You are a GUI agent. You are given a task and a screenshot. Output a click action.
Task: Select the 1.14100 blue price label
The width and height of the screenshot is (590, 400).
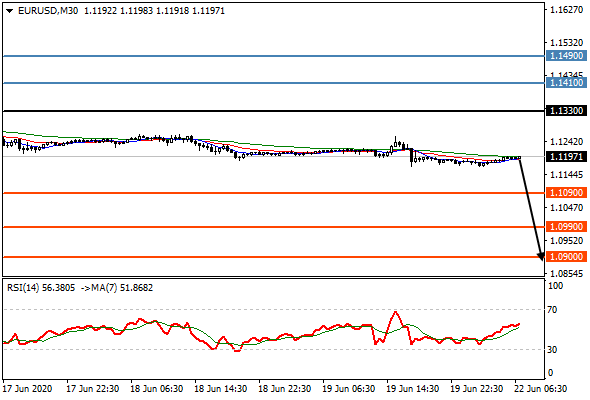pyautogui.click(x=566, y=83)
